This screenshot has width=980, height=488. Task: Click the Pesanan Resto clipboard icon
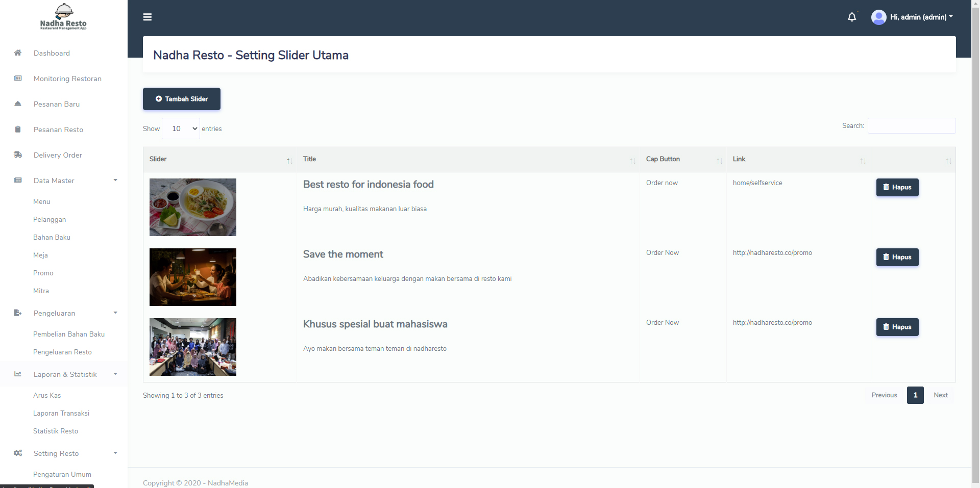[x=18, y=130]
